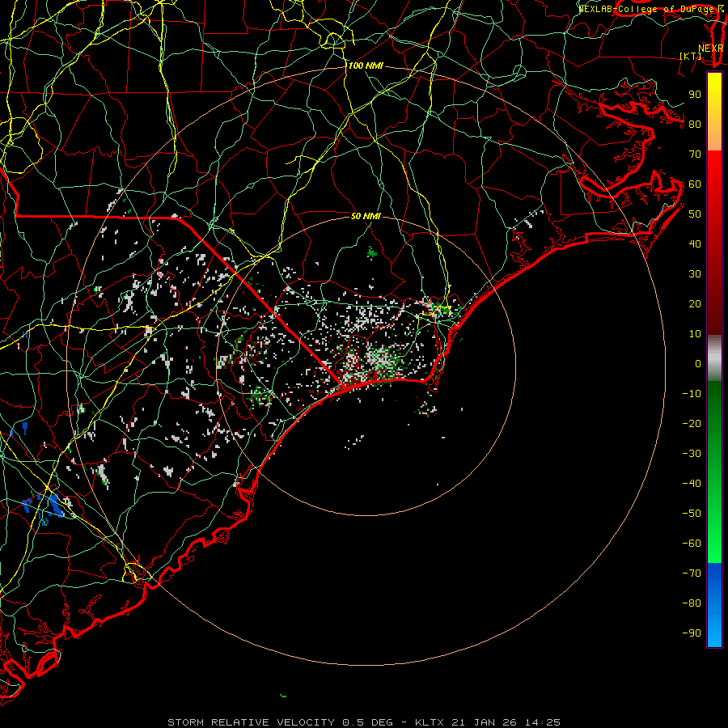Click the "100 NMI" range ring label

366,66
